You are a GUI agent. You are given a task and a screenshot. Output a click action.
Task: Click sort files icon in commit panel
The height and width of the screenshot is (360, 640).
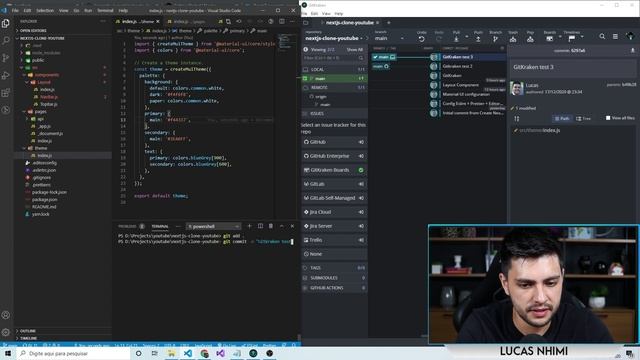[517, 118]
